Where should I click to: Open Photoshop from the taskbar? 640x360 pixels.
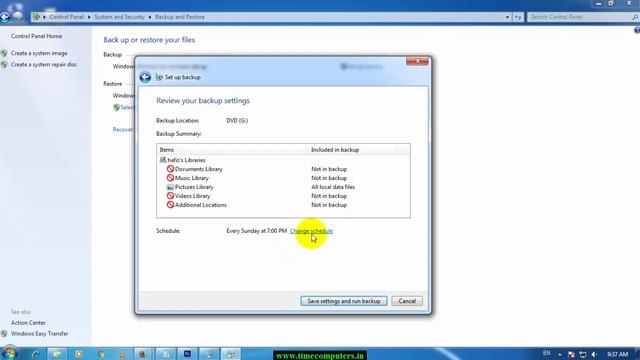click(x=187, y=354)
